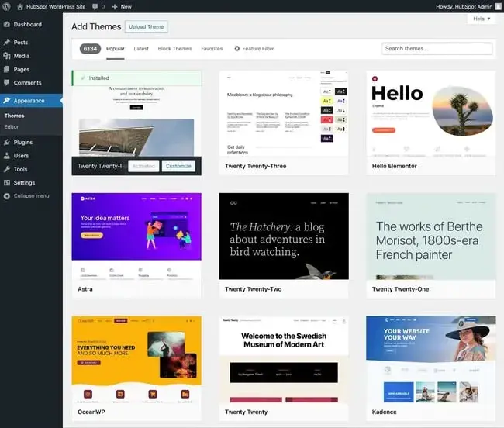
Task: Open the Media library menu
Action: (x=22, y=56)
